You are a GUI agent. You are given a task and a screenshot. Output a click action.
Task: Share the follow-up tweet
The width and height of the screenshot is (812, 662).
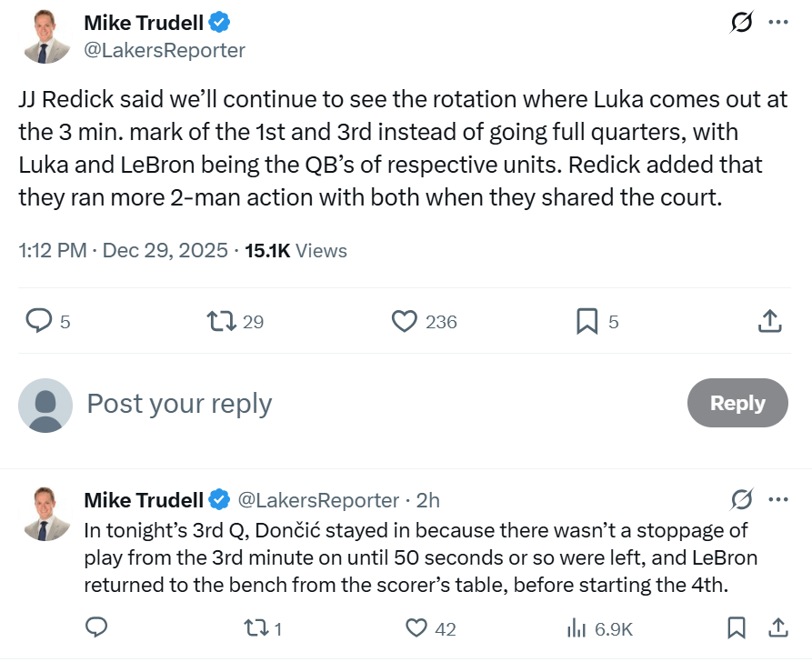(x=778, y=627)
